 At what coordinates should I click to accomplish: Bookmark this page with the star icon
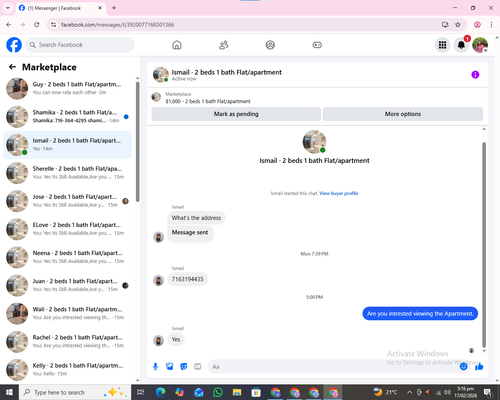(x=458, y=25)
